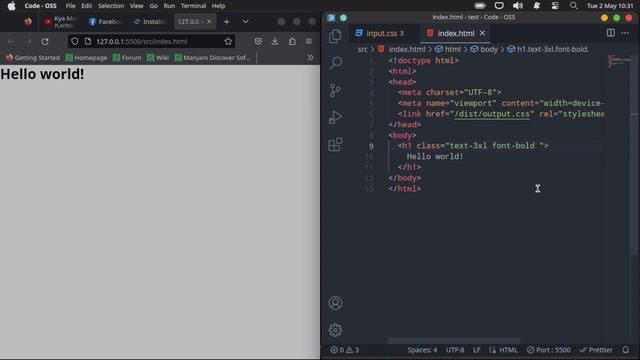This screenshot has width=640, height=360.
Task: Change encoding via UTF-8 status item
Action: [455, 350]
